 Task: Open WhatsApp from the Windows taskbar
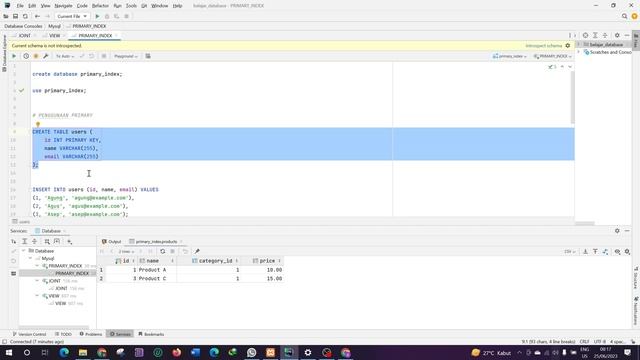251,352
